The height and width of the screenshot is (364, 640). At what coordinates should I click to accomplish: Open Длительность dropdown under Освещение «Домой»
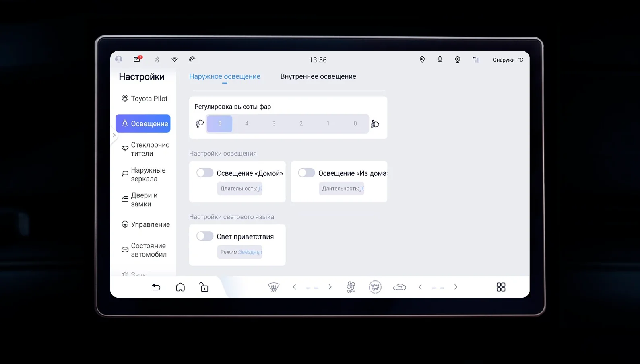pos(240,189)
